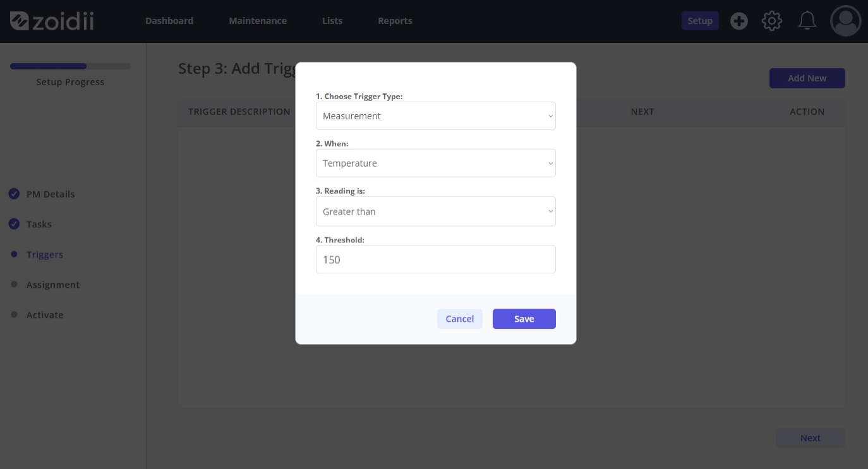Viewport: 868px width, 469px height.
Task: Open settings gear icon
Action: (x=771, y=21)
